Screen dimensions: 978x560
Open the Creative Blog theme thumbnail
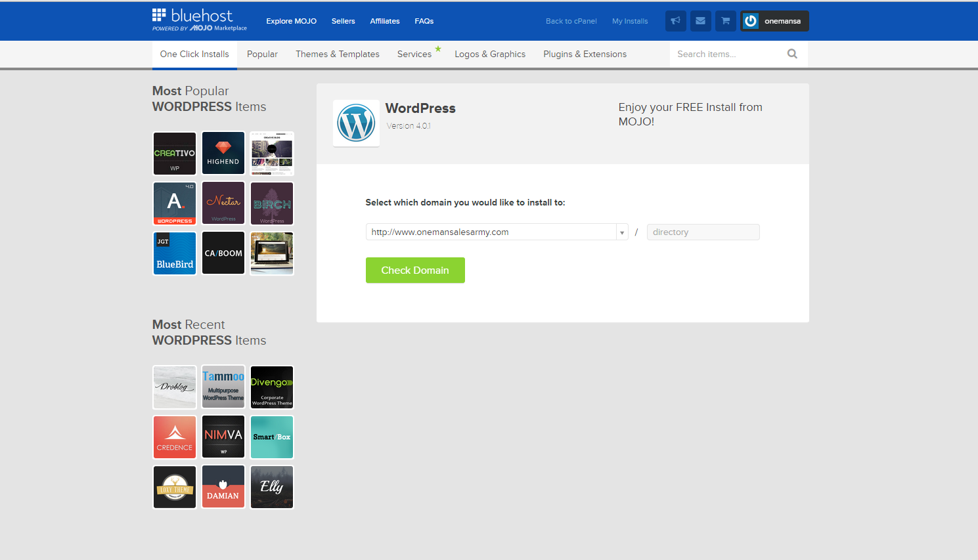272,154
